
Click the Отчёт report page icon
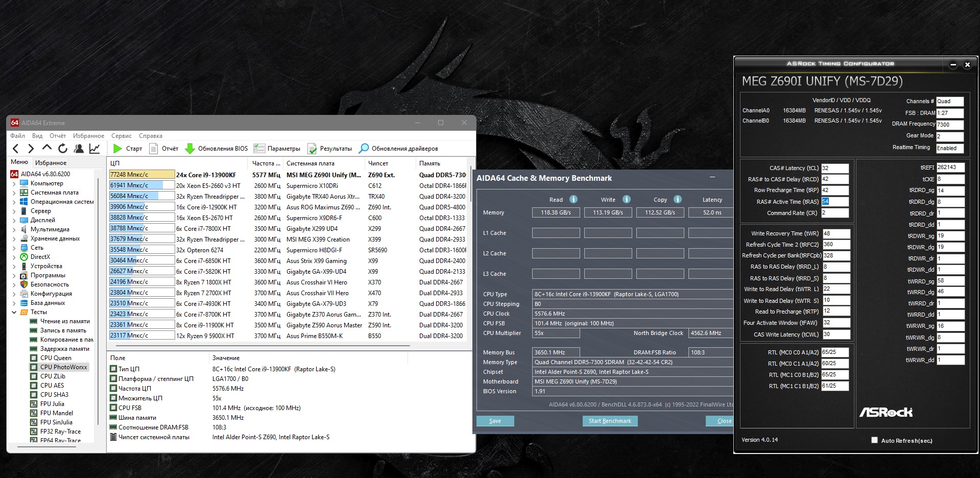pos(153,149)
